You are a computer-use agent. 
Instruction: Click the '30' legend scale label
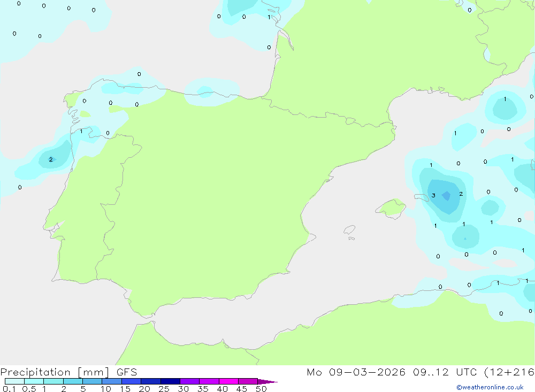184,389
